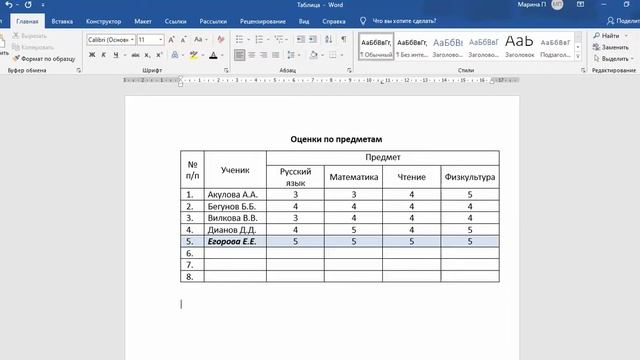Click the Redo/Repeat icon in title bar
Viewport: 640px width, 360px height.
(x=28, y=5)
